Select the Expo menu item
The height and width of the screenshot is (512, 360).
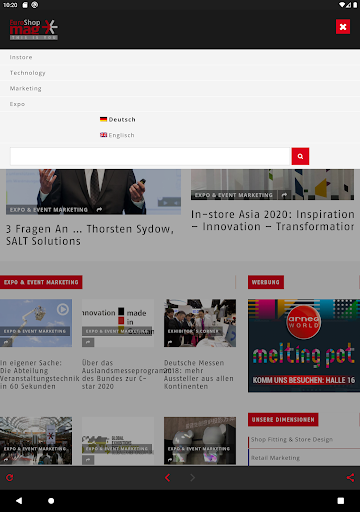point(180,104)
